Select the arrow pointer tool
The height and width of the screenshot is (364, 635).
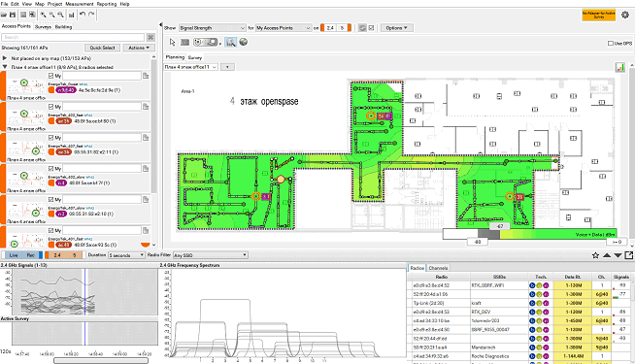pos(173,42)
